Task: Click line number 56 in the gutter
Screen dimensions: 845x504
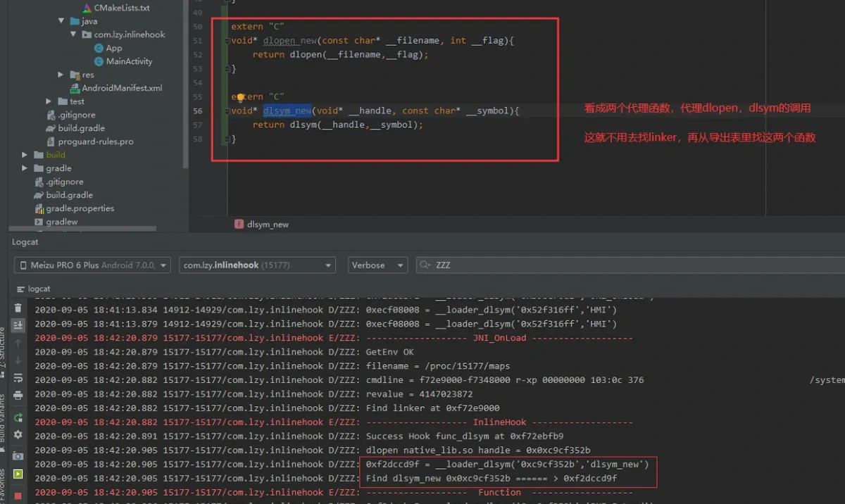Action: coord(197,111)
